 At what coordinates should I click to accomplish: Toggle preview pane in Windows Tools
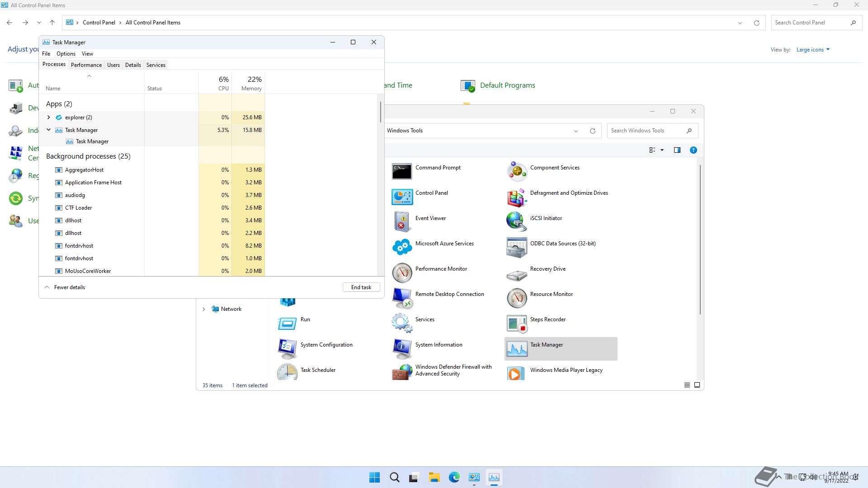click(x=677, y=150)
